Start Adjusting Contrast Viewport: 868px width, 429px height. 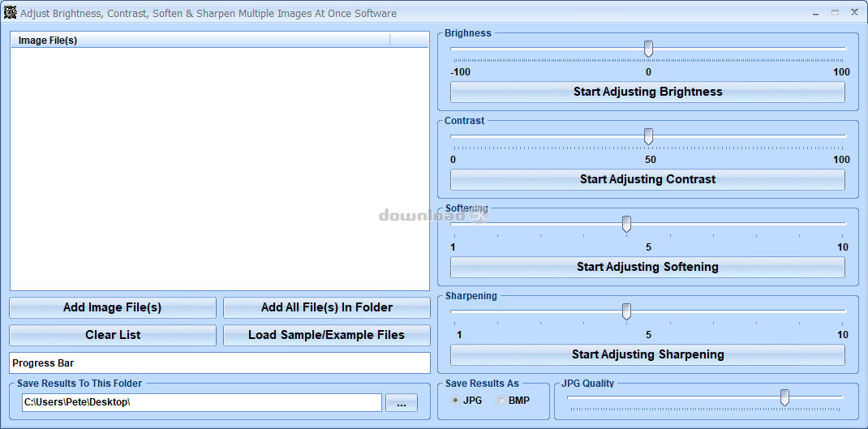pos(647,179)
